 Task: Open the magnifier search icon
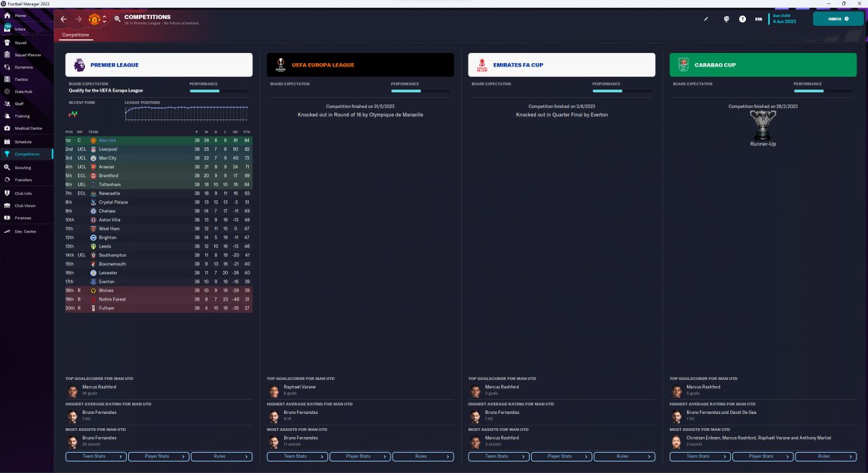[118, 19]
